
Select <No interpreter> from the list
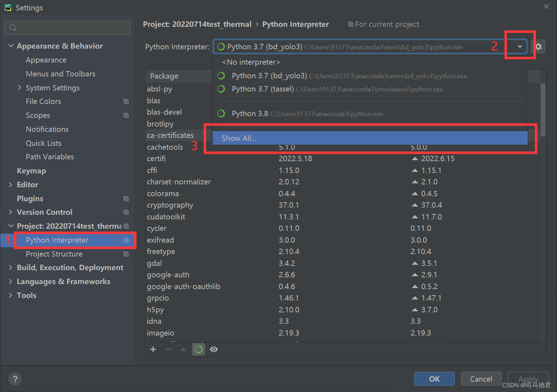[x=370, y=62]
